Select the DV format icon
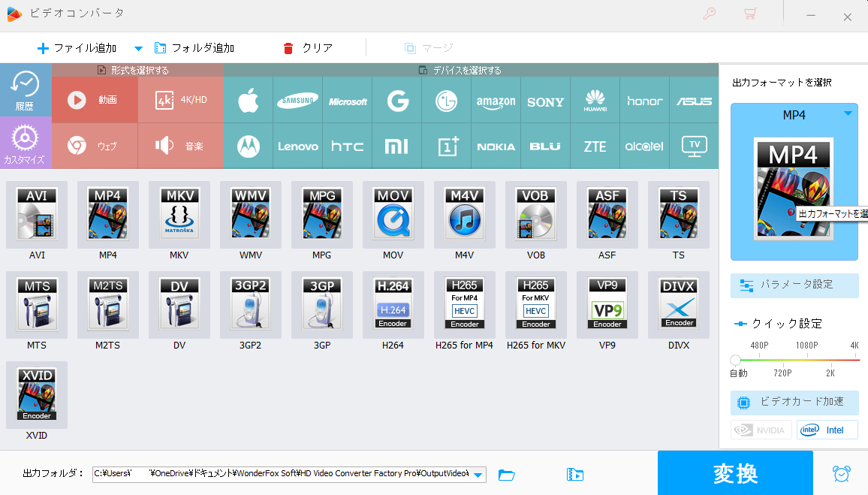The width and height of the screenshot is (868, 495). coord(179,305)
